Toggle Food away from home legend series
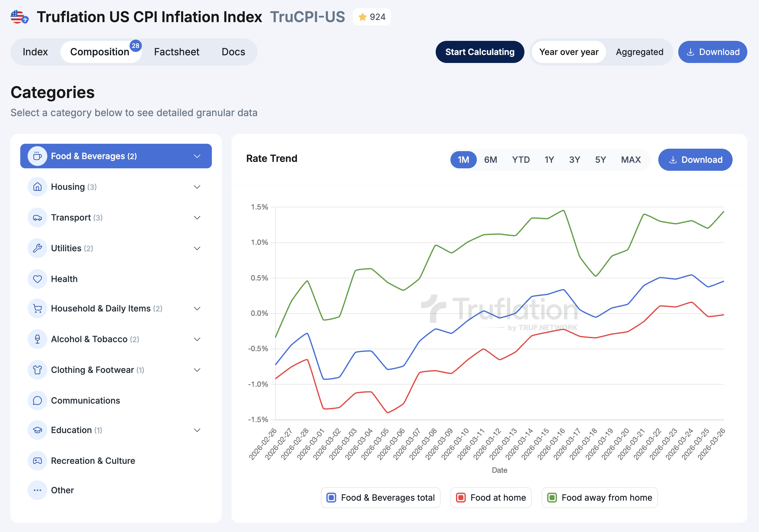The image size is (759, 532). [599, 498]
